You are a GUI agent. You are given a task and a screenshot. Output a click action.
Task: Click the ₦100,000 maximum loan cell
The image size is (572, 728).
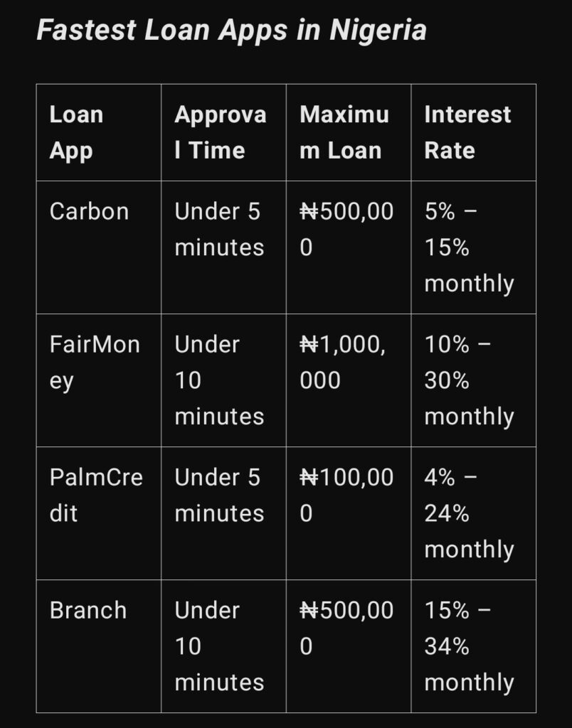tap(349, 513)
